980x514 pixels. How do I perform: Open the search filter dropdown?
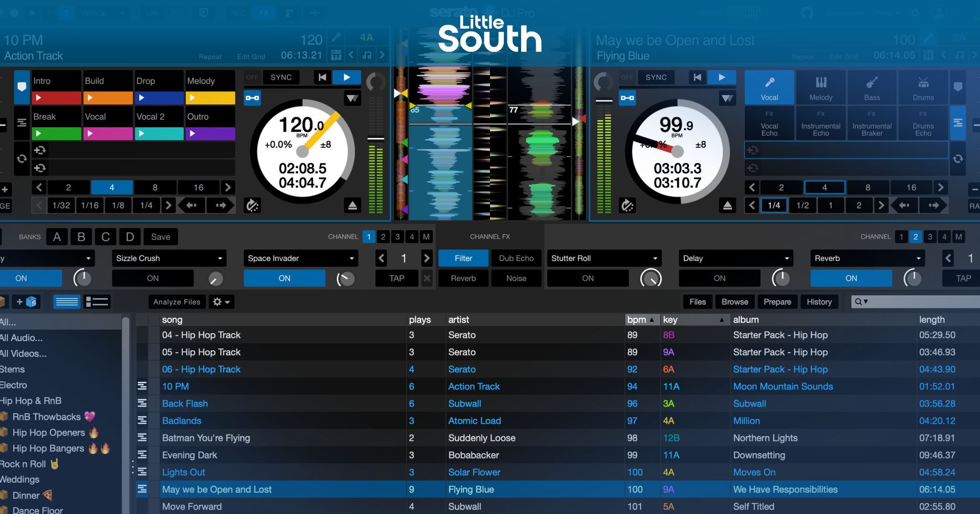[861, 302]
